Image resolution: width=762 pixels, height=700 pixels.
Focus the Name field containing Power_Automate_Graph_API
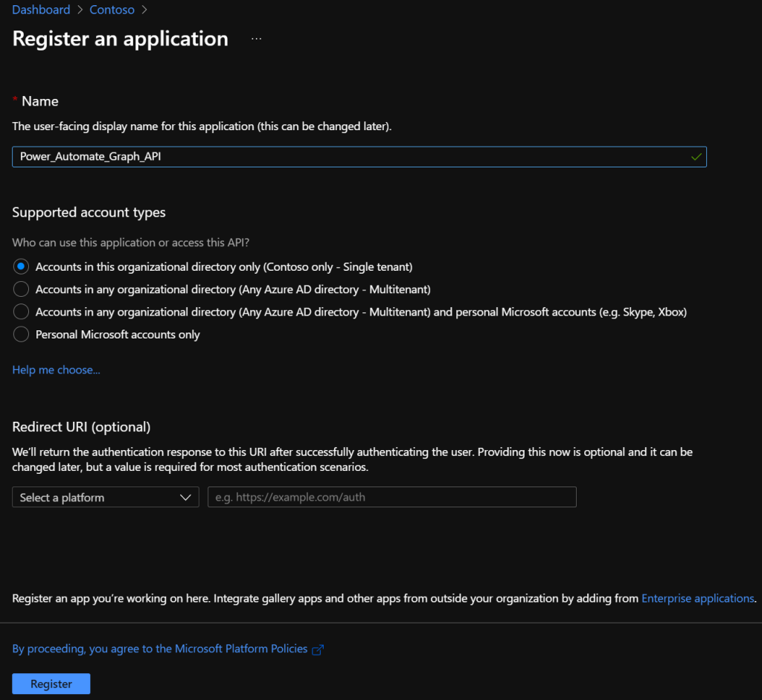350,157
